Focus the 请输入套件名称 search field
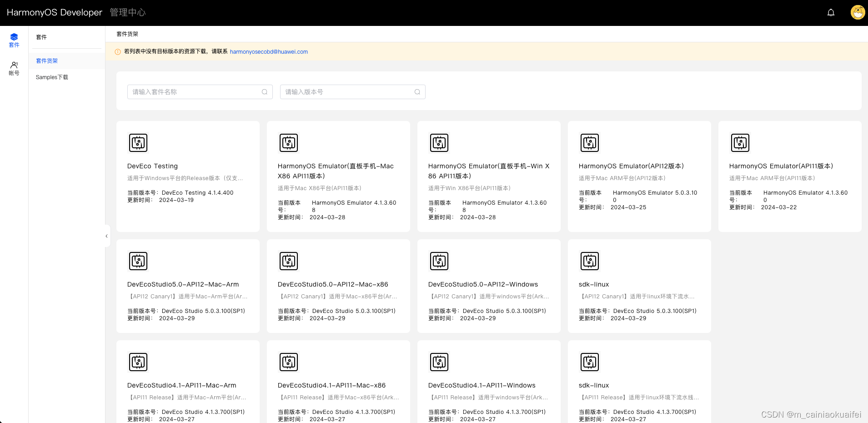868x423 pixels. [200, 92]
